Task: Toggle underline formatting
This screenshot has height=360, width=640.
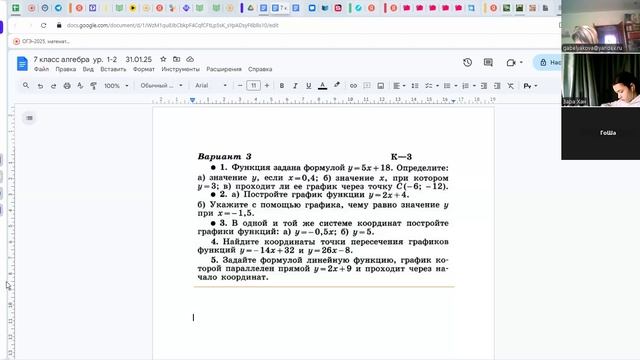Action: (309, 86)
